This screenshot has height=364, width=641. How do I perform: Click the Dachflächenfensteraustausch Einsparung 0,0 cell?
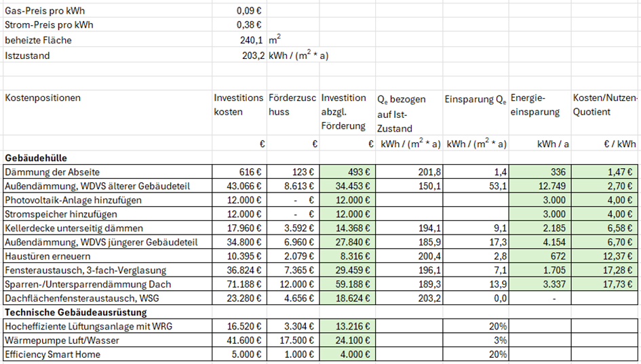tap(475, 298)
